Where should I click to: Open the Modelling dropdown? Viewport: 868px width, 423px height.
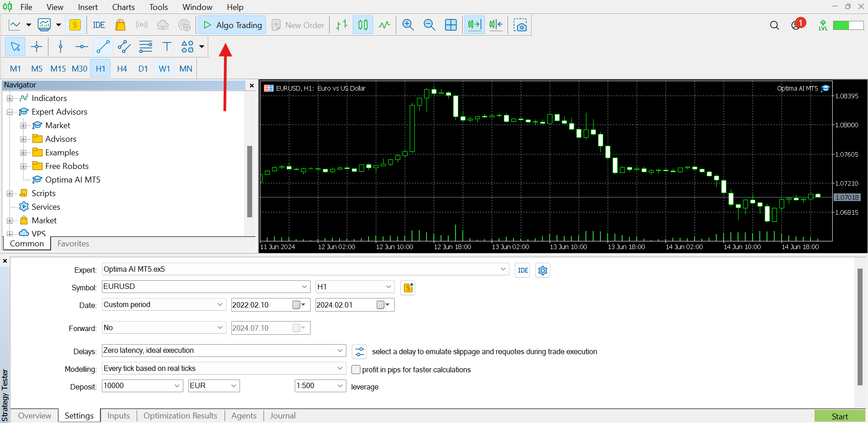click(x=340, y=368)
